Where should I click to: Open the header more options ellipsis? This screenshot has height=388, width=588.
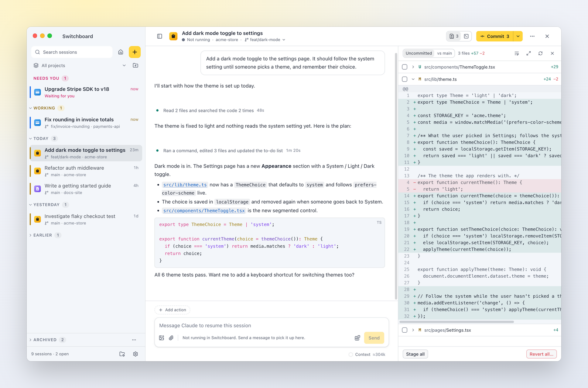pos(532,36)
